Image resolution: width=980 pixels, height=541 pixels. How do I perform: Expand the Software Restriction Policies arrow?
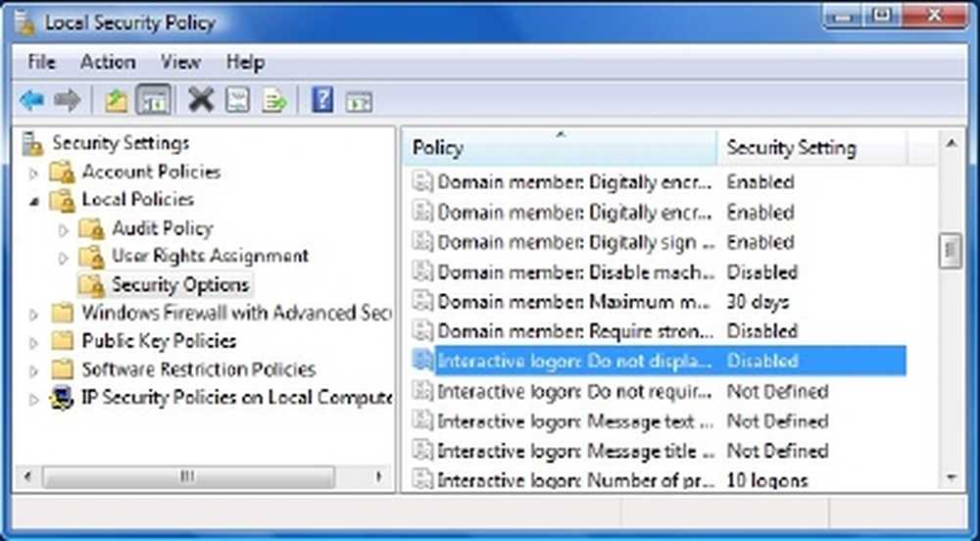pyautogui.click(x=34, y=371)
